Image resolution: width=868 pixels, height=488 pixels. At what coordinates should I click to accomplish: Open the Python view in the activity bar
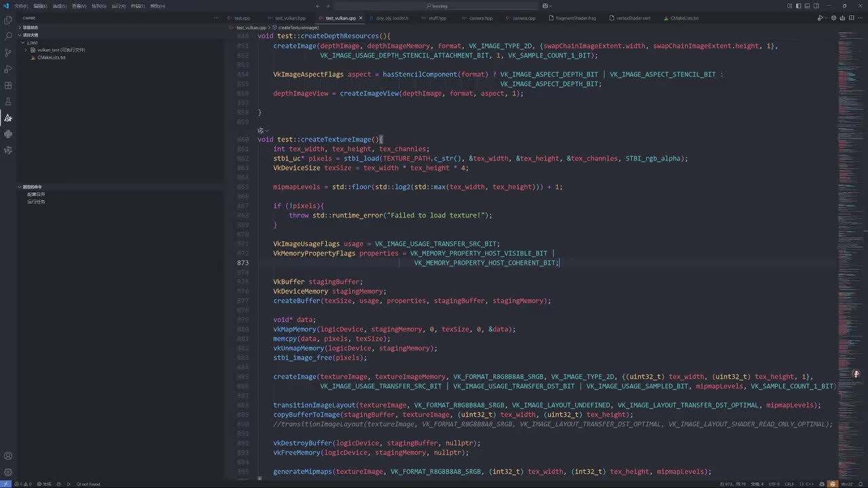(x=8, y=134)
